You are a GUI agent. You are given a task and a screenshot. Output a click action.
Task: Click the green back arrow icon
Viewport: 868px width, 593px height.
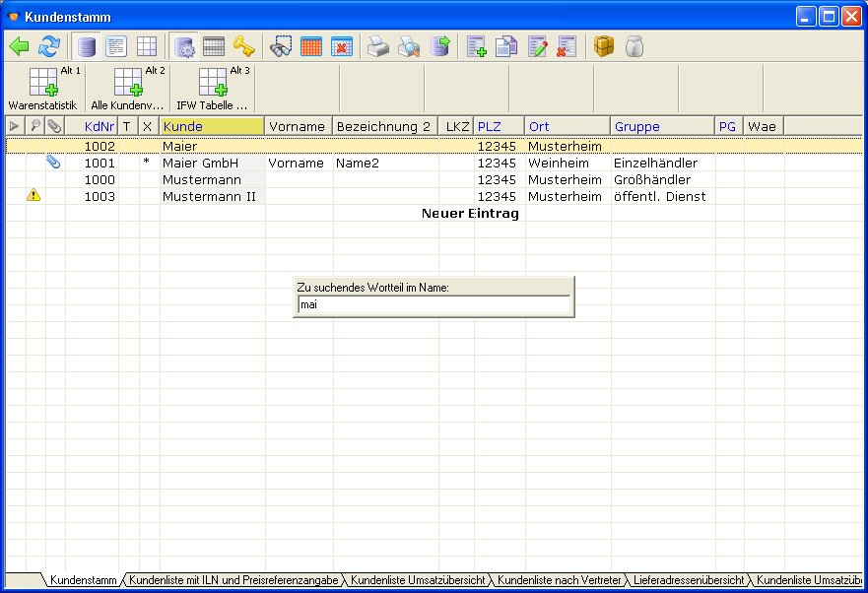pos(20,46)
